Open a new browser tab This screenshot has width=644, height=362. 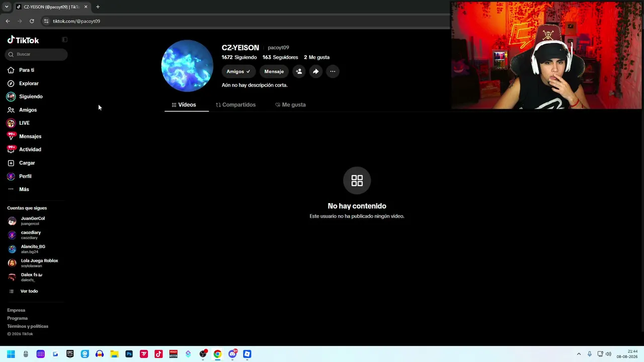click(x=98, y=7)
